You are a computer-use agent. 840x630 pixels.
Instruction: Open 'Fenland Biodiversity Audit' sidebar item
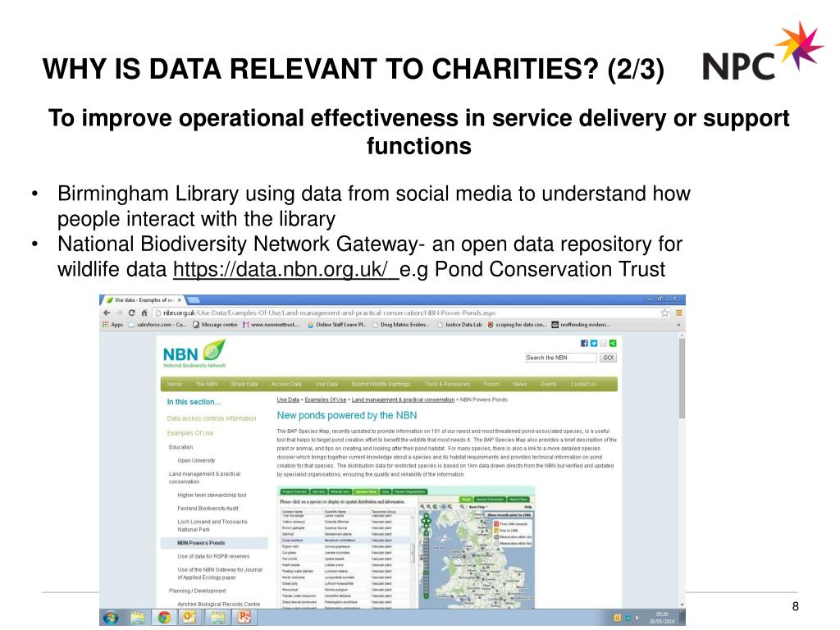click(208, 509)
